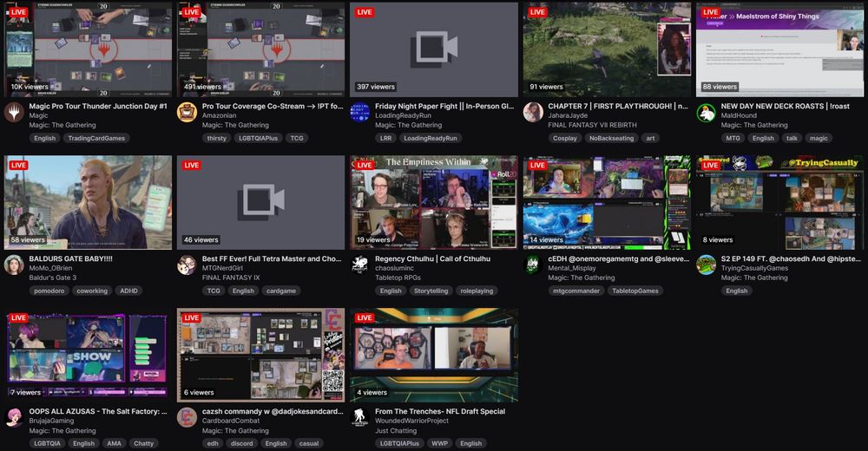868x451 pixels.
Task: Select the pomodoro tag
Action: 49,291
